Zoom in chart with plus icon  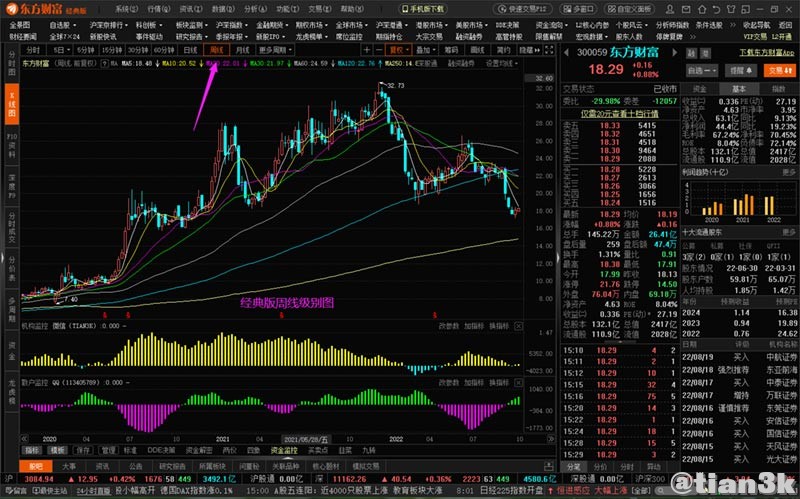367,49
